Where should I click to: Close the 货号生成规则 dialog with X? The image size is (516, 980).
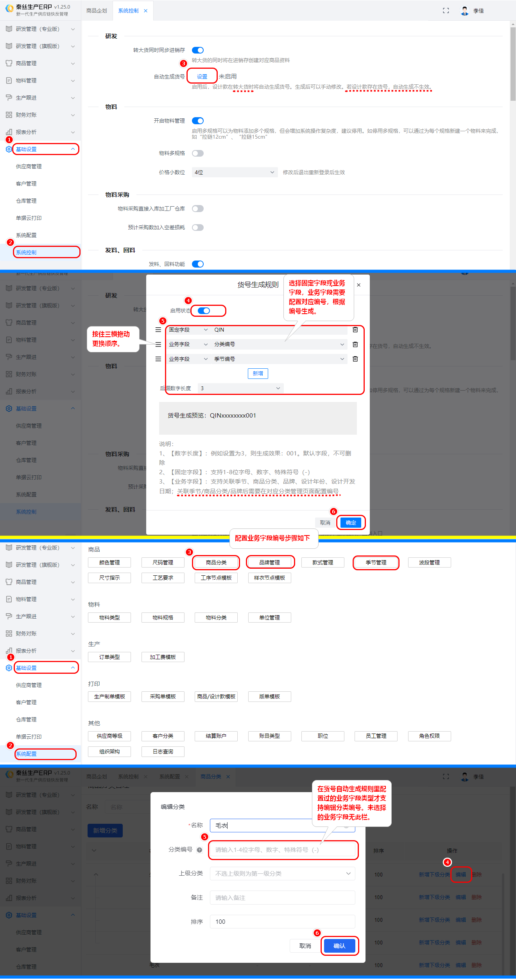tap(359, 285)
